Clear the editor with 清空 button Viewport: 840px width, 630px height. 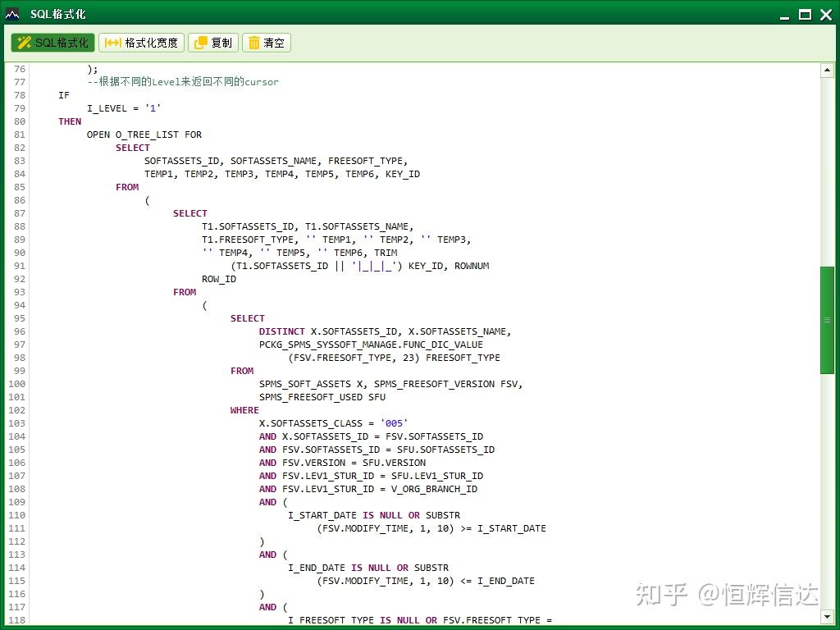267,43
